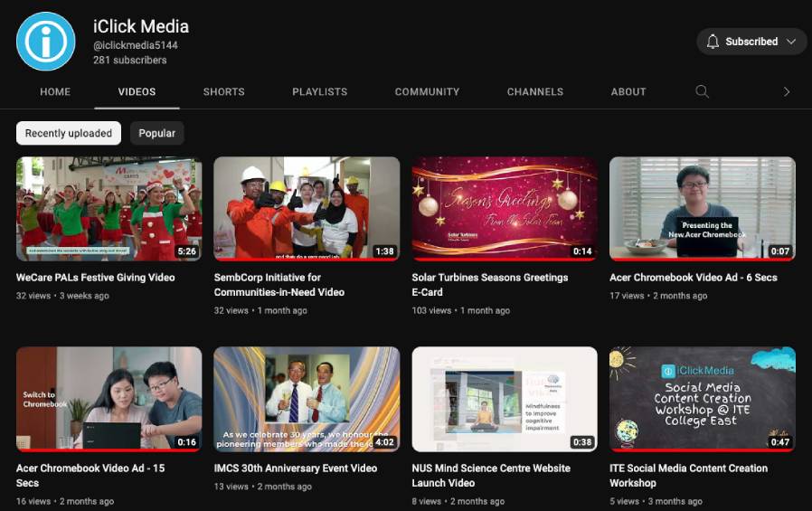The image size is (812, 511).
Task: Click "17 views • 2 months ago" text
Action: tap(658, 296)
